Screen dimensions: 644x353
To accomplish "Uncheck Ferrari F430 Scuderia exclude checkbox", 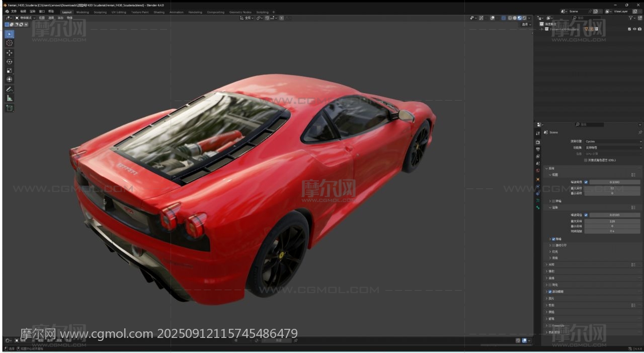I will tap(629, 29).
